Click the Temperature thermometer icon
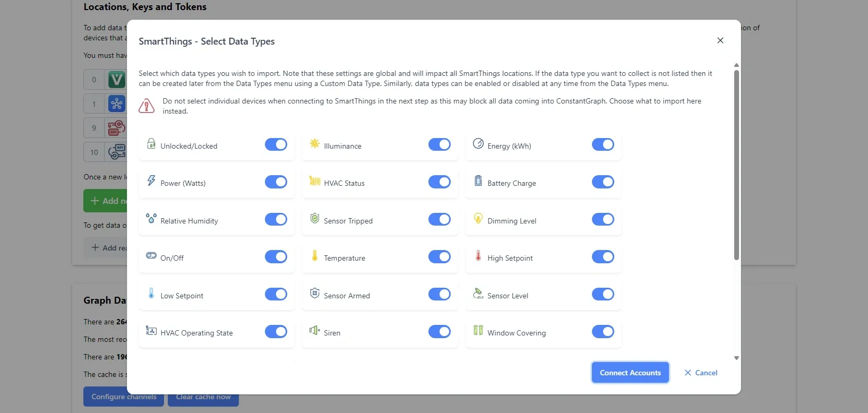This screenshot has width=868, height=413. (315, 255)
